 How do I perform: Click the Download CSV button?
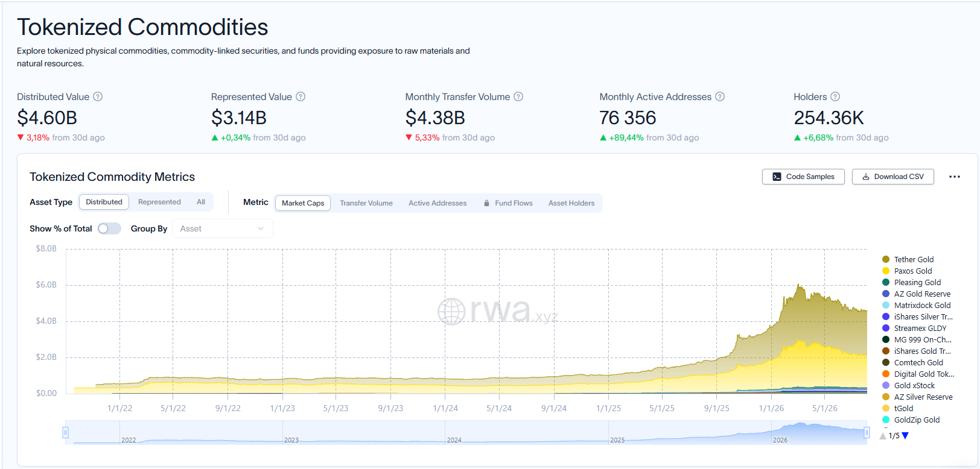click(893, 177)
